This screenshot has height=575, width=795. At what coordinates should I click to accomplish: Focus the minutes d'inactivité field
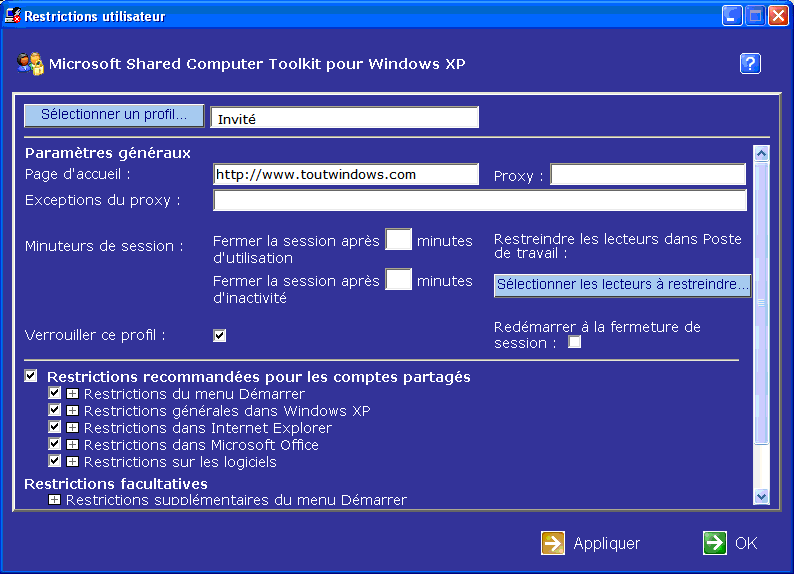(x=399, y=280)
